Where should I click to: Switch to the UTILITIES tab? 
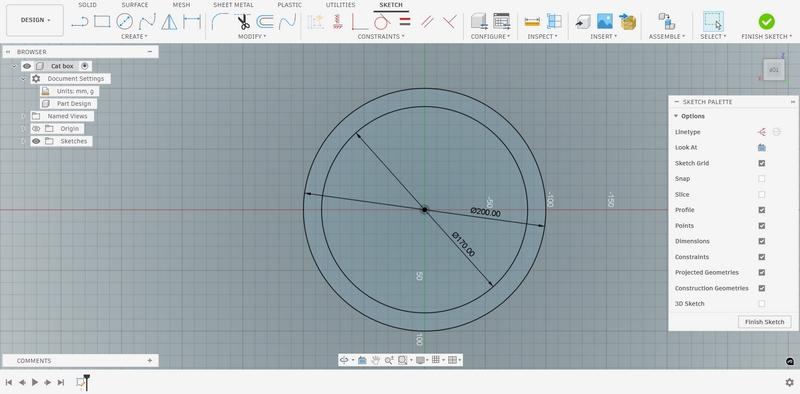tap(340, 5)
